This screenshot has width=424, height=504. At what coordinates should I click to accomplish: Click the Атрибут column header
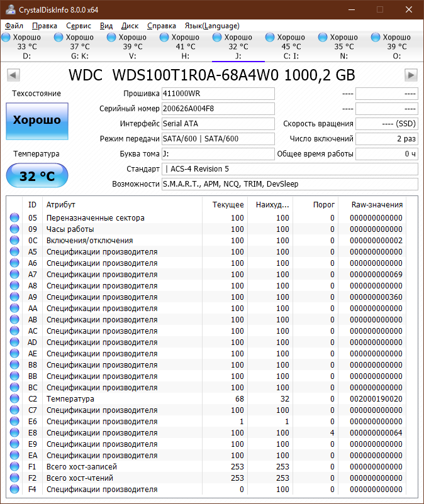tap(122, 205)
